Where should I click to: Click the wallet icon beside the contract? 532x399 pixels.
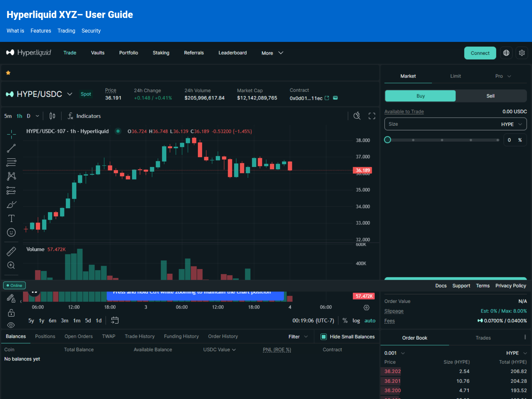pos(335,98)
